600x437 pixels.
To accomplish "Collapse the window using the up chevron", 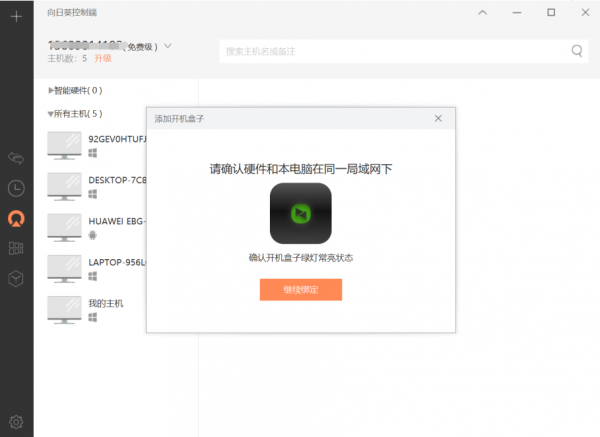I will coord(483,13).
